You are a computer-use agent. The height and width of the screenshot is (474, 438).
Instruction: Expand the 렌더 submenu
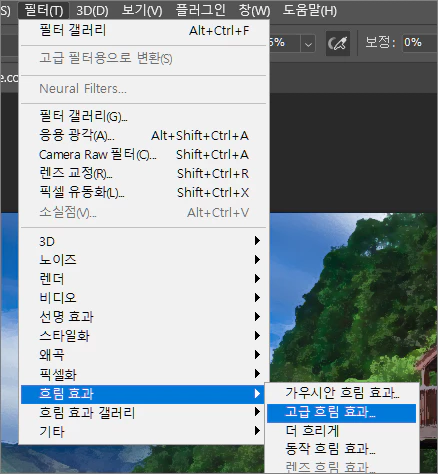pyautogui.click(x=144, y=279)
